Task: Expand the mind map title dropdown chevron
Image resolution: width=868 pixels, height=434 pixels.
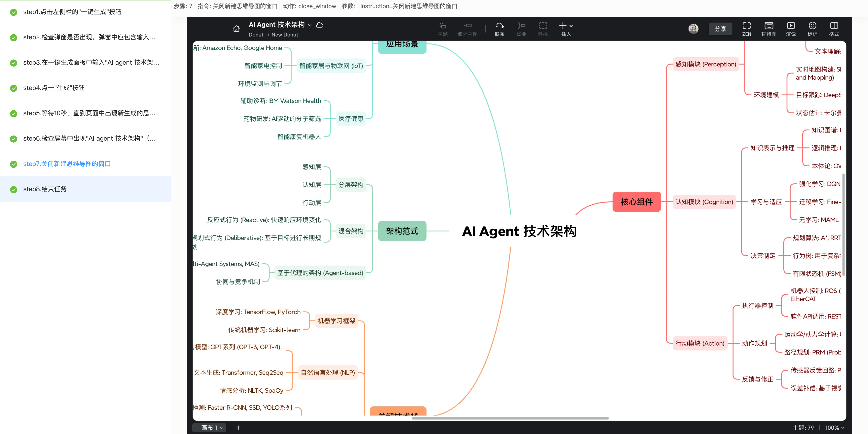Action: (310, 24)
